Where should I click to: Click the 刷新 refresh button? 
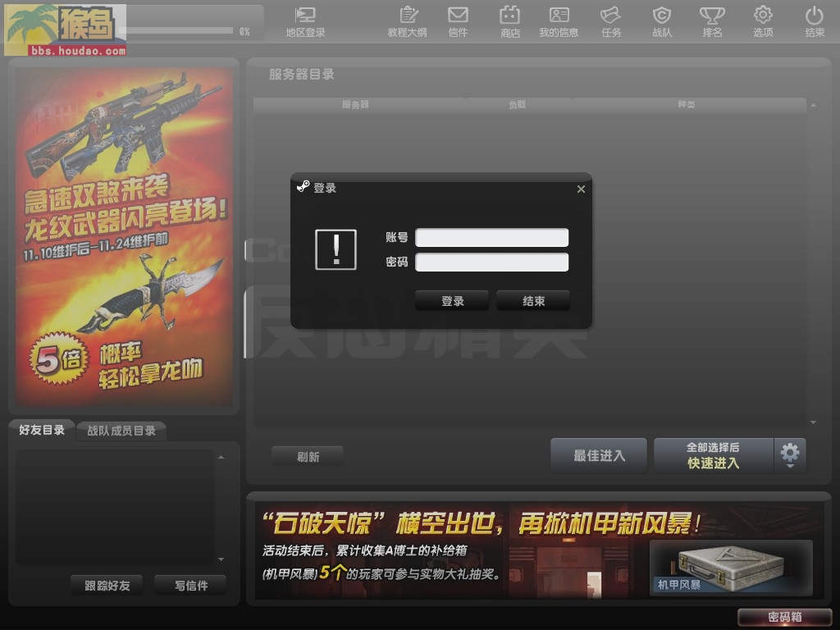point(308,456)
